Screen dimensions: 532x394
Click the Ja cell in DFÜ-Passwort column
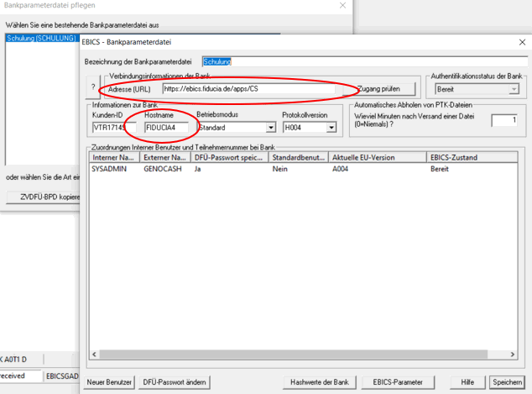197,169
